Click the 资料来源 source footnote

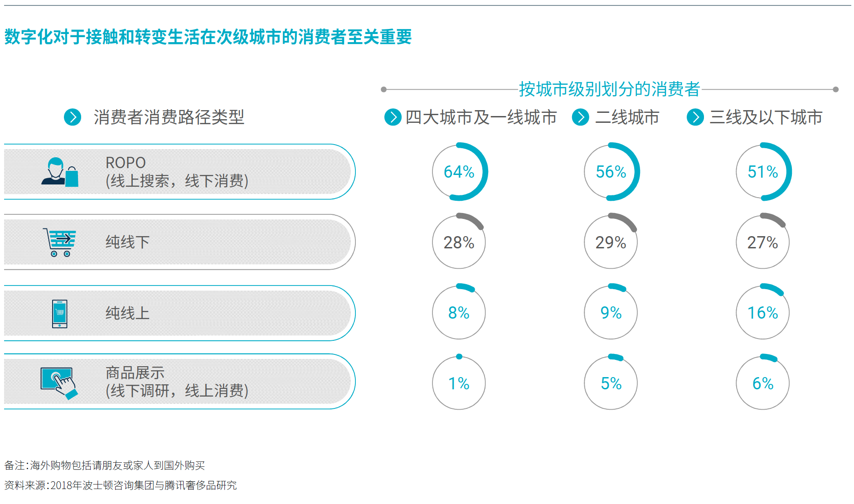tap(121, 485)
